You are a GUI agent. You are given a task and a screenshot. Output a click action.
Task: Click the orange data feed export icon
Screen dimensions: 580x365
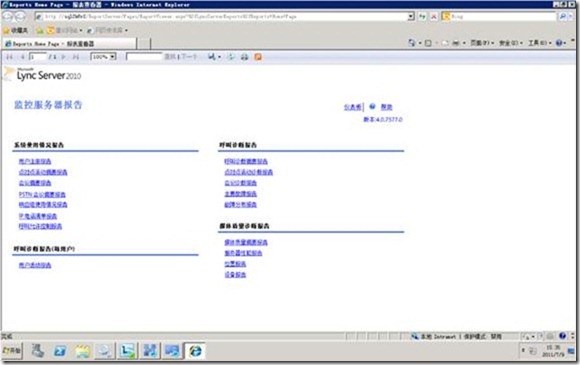click(x=258, y=57)
